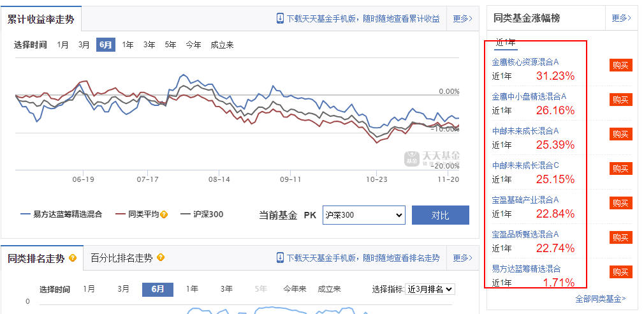Screen dimensions: 644x314
Task: Click 购买 for 易方达蓝筹精选混合
Action: point(620,272)
